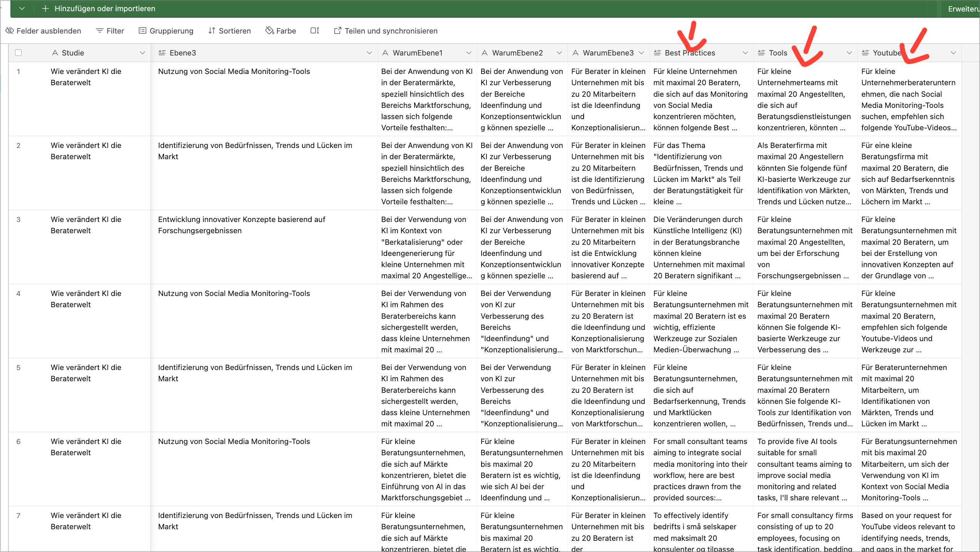The width and height of the screenshot is (980, 552).
Task: Click Studie cell in row 1
Action: point(99,99)
